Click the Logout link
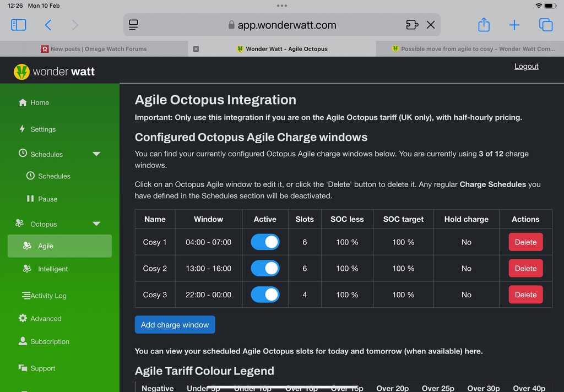 tap(526, 66)
